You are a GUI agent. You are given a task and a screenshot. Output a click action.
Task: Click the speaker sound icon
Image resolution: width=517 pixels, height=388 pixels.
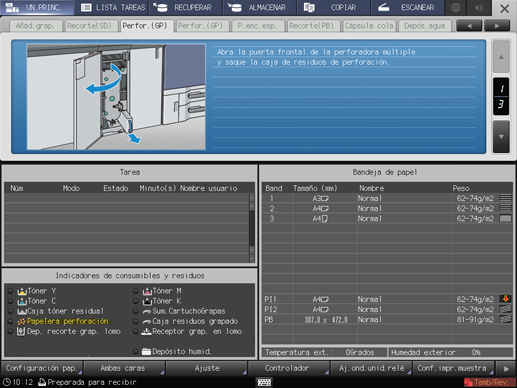[479, 7]
